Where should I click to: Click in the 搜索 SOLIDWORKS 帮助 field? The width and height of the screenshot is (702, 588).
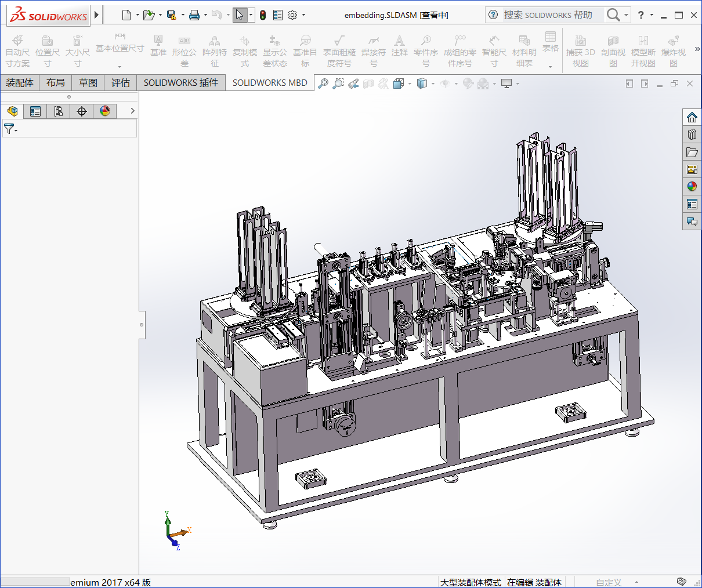click(x=548, y=15)
